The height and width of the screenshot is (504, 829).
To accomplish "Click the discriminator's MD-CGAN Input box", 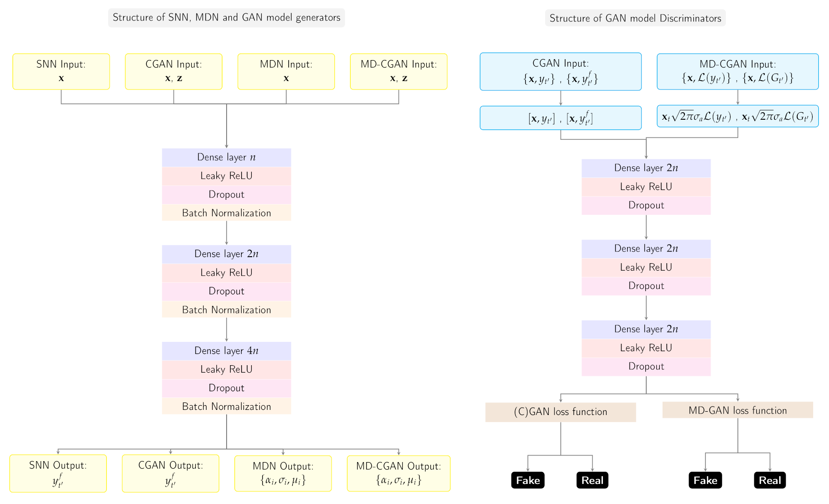I will (x=738, y=71).
